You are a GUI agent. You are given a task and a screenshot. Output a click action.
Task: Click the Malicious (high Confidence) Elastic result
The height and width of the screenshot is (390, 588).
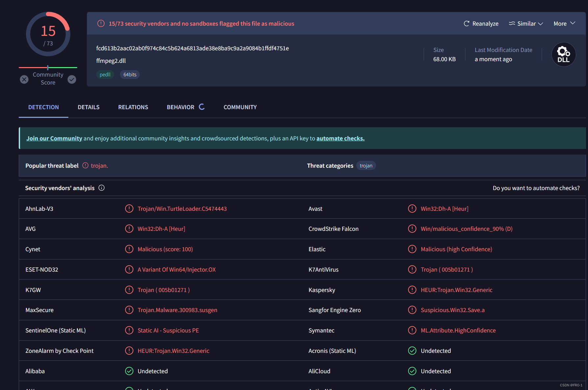456,249
